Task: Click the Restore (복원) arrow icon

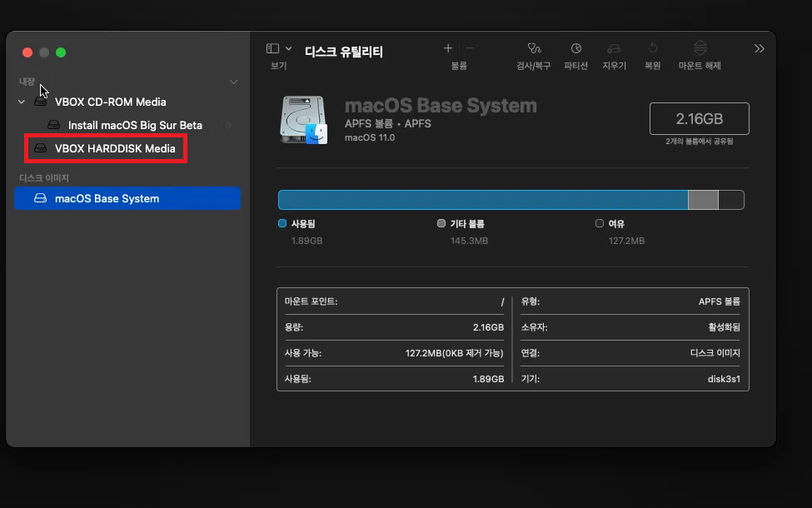Action: point(652,48)
